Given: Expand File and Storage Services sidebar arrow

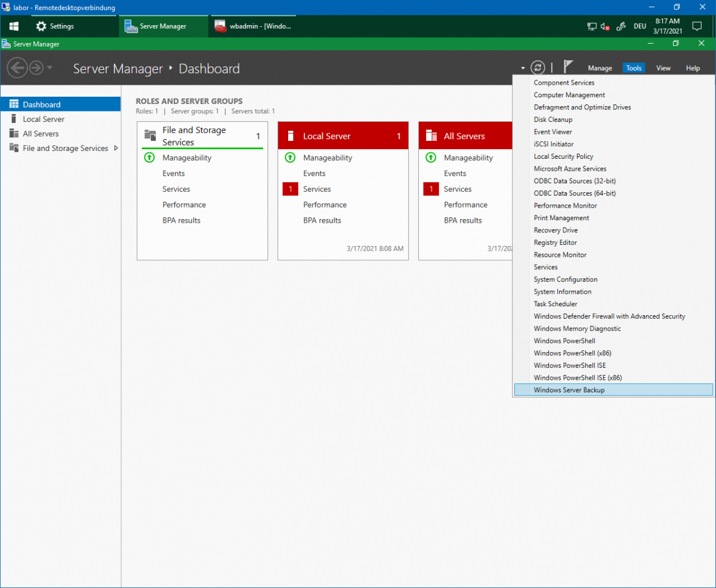Looking at the screenshot, I should click(116, 148).
